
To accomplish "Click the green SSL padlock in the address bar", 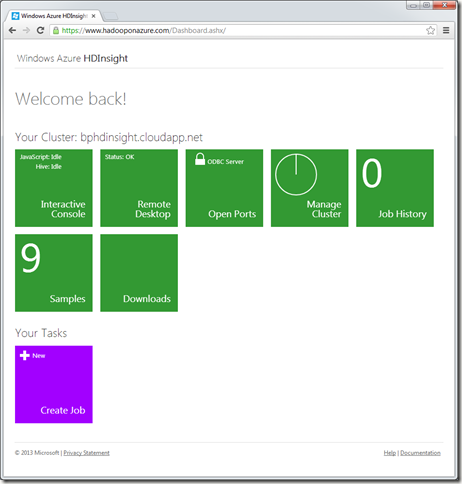I will click(x=56, y=30).
